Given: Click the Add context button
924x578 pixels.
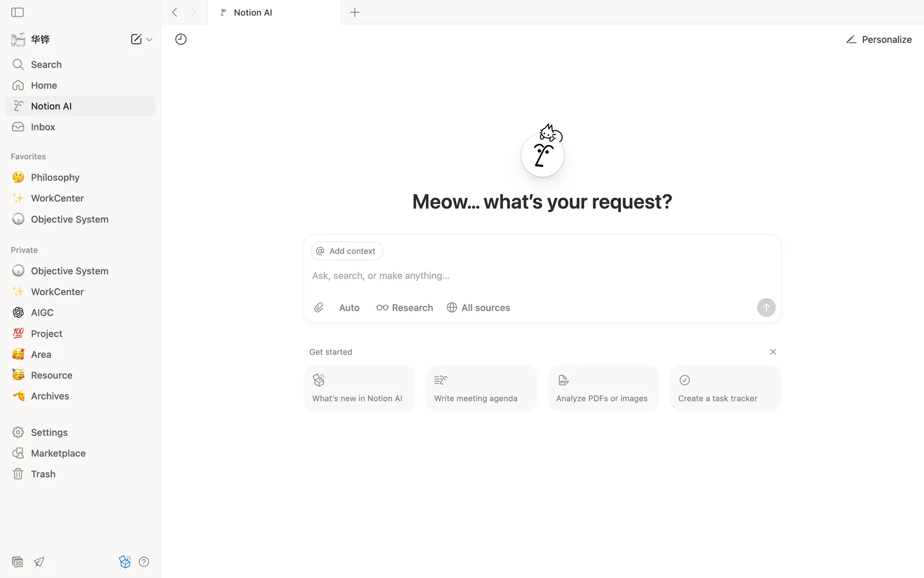Looking at the screenshot, I should [x=346, y=251].
